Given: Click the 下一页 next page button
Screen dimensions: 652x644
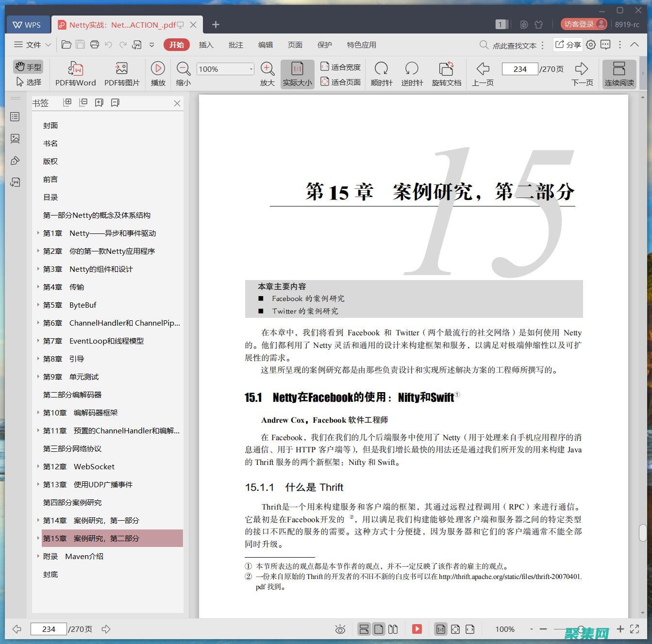Looking at the screenshot, I should pos(582,73).
